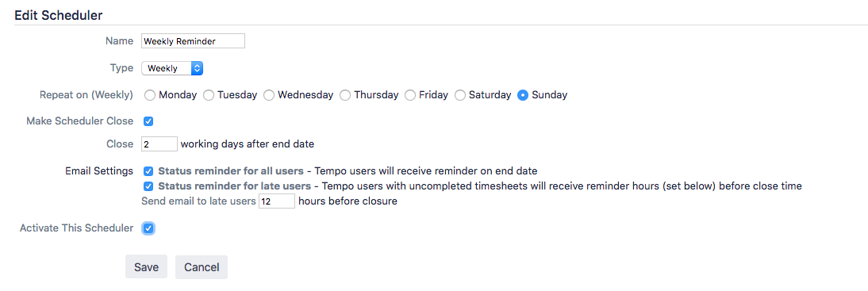The image size is (868, 291).
Task: Click the Save button
Action: click(147, 267)
